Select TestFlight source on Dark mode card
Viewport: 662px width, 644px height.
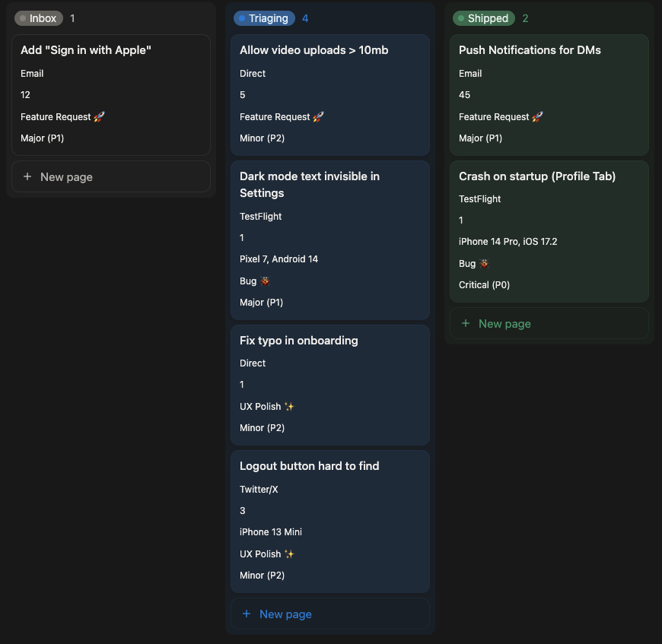pos(259,216)
